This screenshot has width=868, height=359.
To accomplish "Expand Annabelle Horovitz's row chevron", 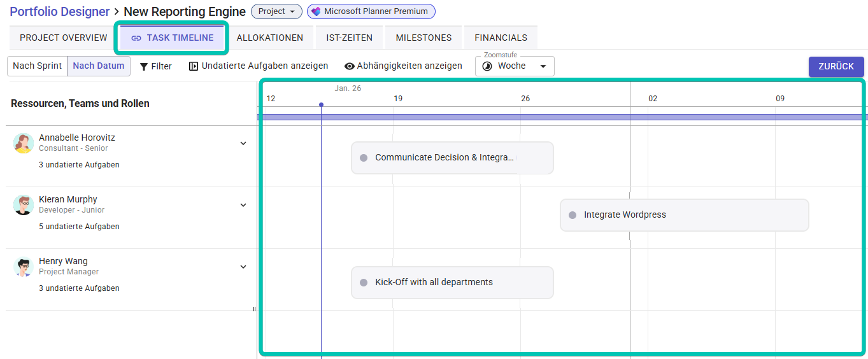I will (x=243, y=143).
